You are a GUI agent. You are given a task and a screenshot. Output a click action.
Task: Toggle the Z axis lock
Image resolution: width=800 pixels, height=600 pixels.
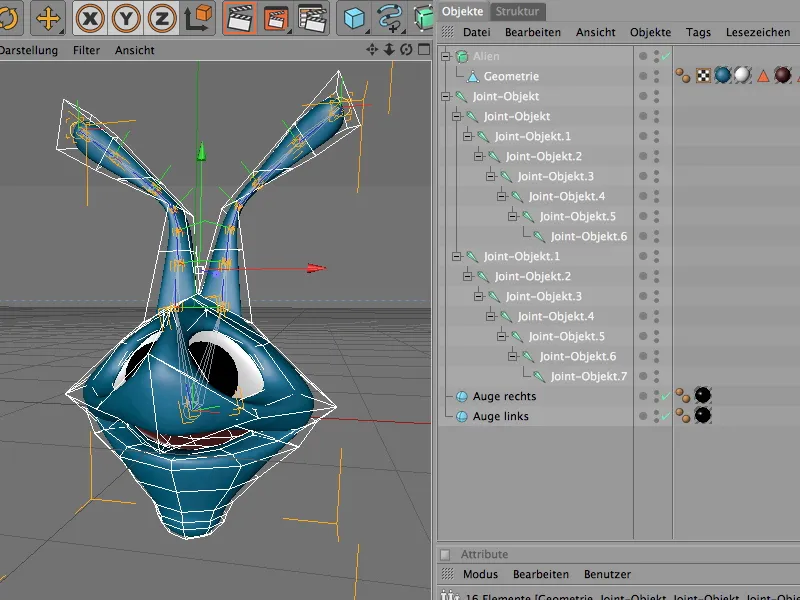[162, 18]
